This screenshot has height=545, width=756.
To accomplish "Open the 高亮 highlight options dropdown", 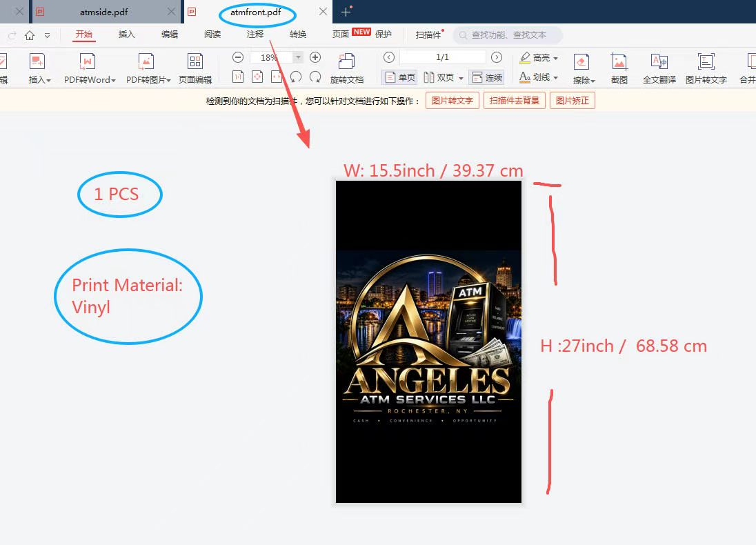I will [556, 58].
